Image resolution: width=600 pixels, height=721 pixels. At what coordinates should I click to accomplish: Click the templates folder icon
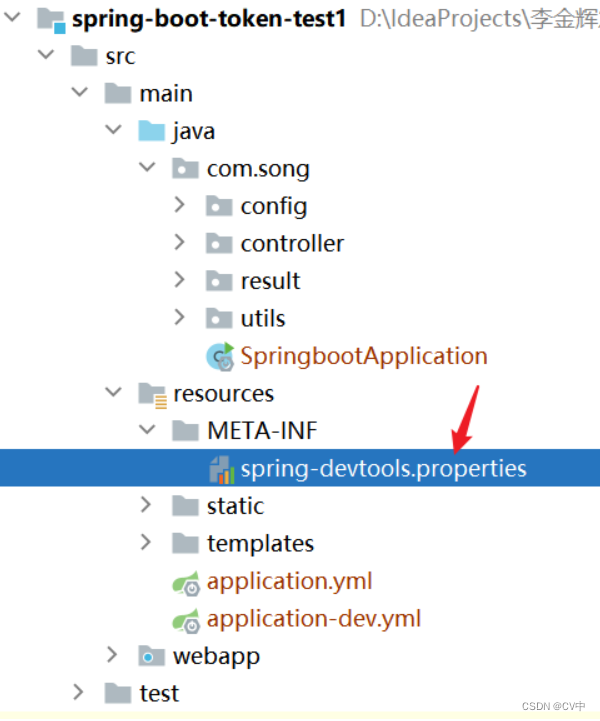coord(185,544)
